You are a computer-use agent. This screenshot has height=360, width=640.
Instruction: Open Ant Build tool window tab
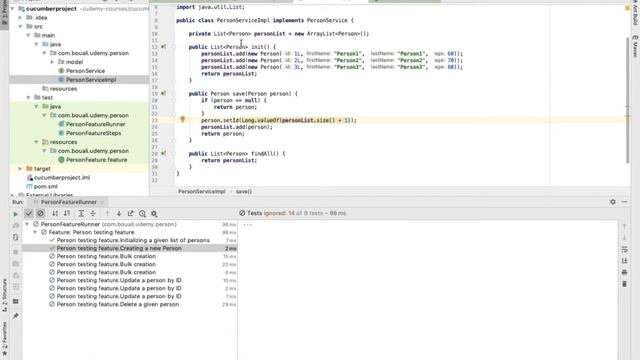pos(636,13)
